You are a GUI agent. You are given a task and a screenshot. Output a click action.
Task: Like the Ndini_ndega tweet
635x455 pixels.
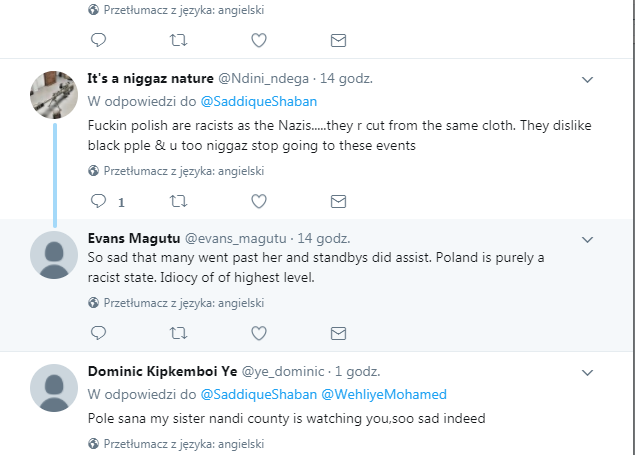pos(258,201)
